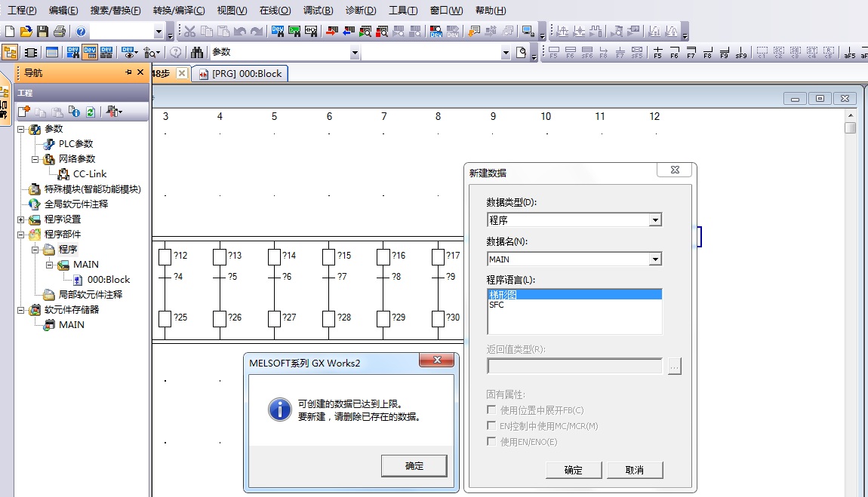Enable 使用位置中展开FB checkbox
Viewport: 868px width, 497px height.
pos(492,410)
